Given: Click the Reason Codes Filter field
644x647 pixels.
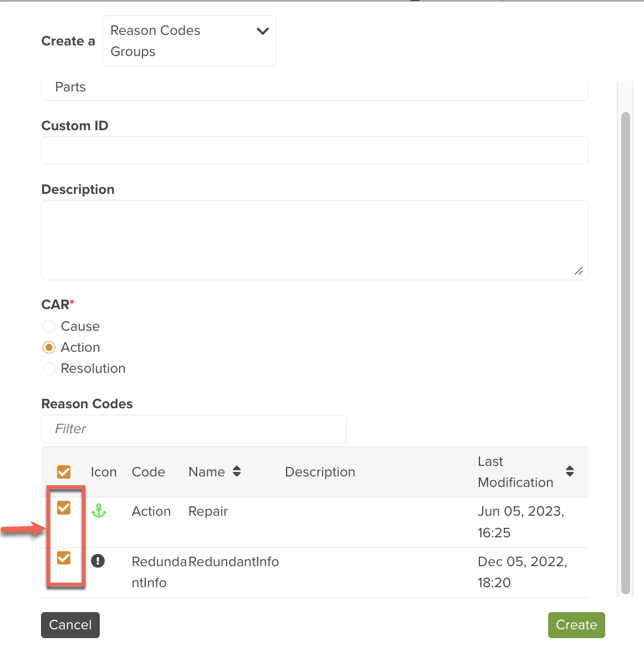Looking at the screenshot, I should point(193,429).
